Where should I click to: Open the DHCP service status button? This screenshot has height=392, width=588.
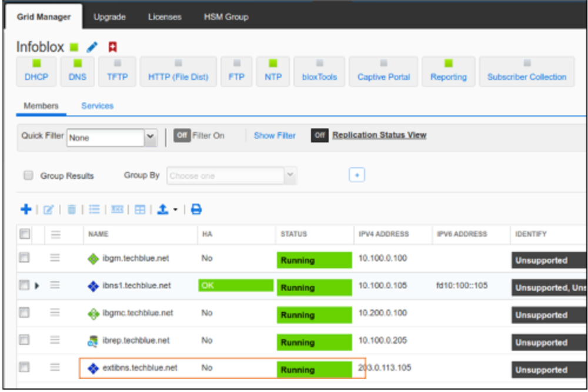pos(36,71)
